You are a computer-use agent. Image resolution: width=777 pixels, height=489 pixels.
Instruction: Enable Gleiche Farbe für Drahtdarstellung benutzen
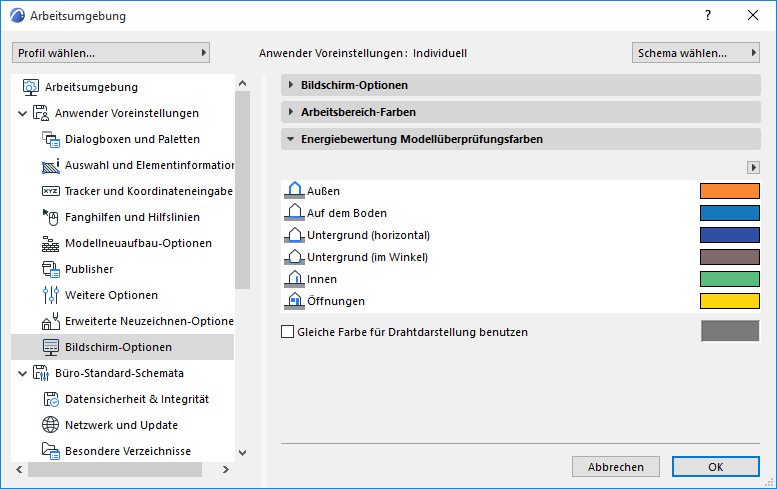point(289,332)
